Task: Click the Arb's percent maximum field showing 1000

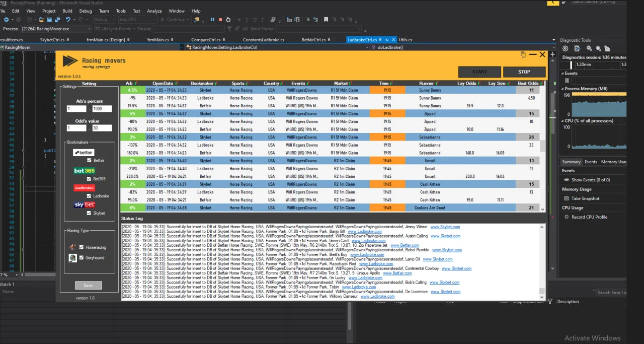Action: tap(102, 109)
